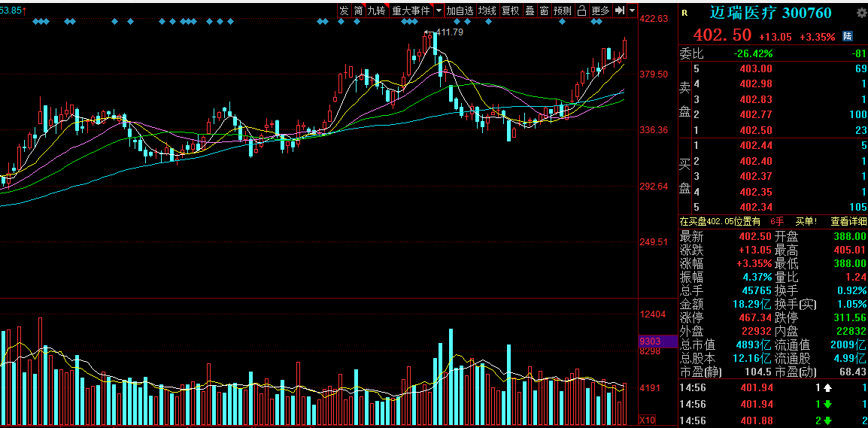Click sell level 2 price 402.77
Viewport: 868px width, 428px height.
tap(757, 114)
